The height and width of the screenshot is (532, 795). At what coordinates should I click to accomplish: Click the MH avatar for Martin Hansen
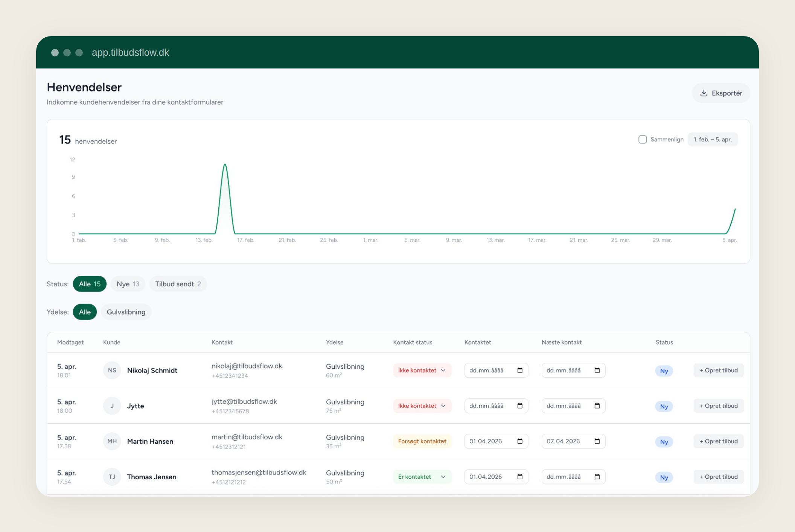coord(112,441)
